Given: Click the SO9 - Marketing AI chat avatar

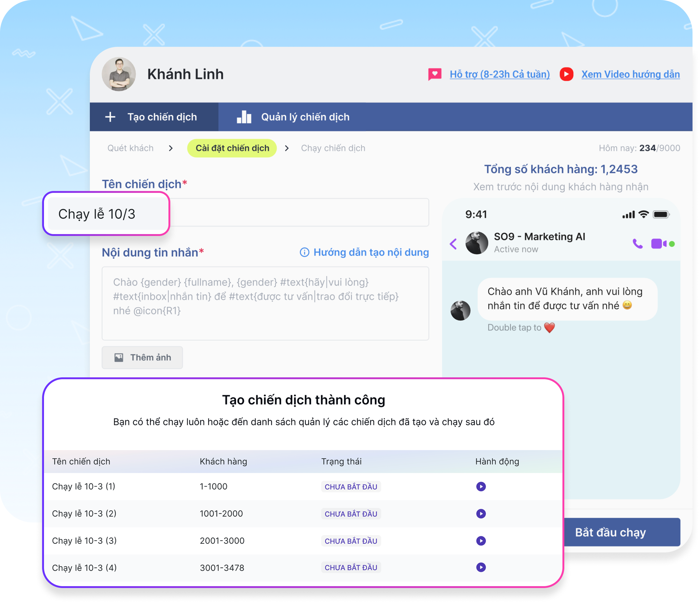Looking at the screenshot, I should (477, 243).
